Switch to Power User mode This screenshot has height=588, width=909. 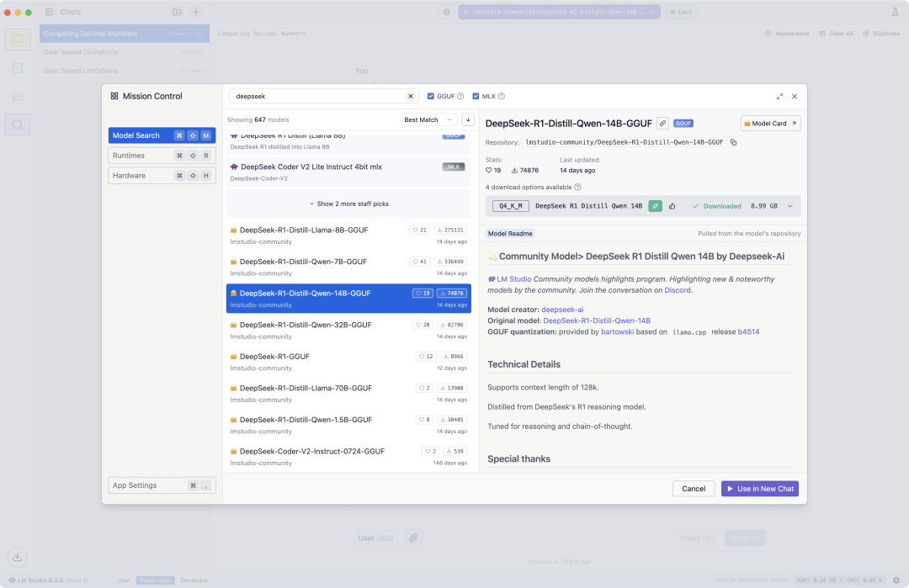pyautogui.click(x=156, y=580)
